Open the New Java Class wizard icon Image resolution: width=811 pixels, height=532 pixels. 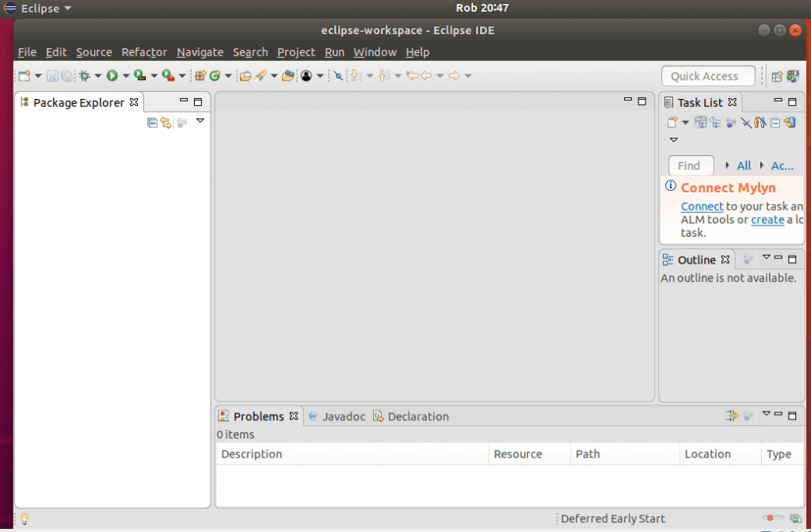pos(215,75)
